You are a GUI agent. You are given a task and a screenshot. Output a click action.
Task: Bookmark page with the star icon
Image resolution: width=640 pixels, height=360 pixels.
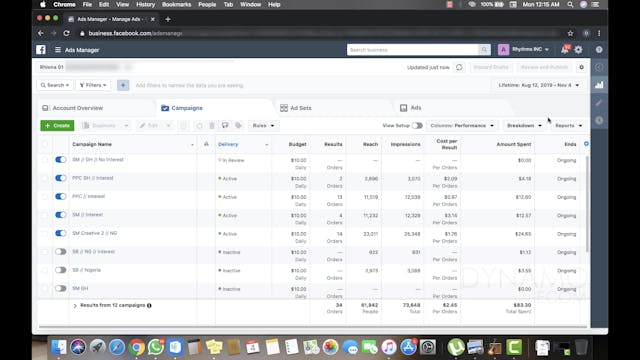[x=570, y=33]
